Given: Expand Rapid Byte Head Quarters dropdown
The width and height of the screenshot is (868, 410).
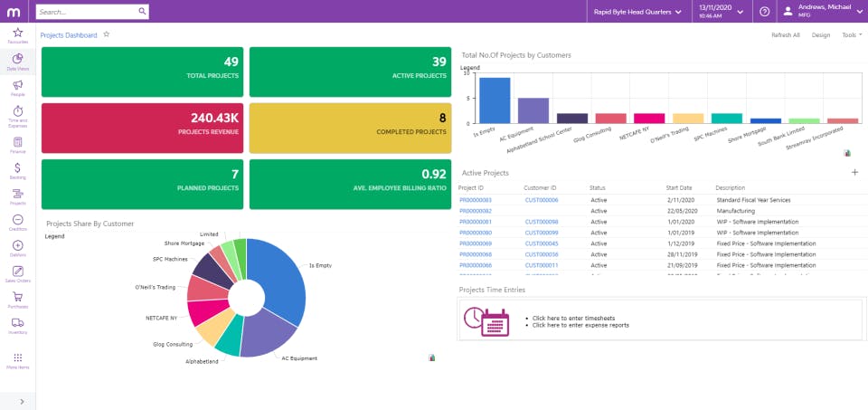Looking at the screenshot, I should coord(637,12).
